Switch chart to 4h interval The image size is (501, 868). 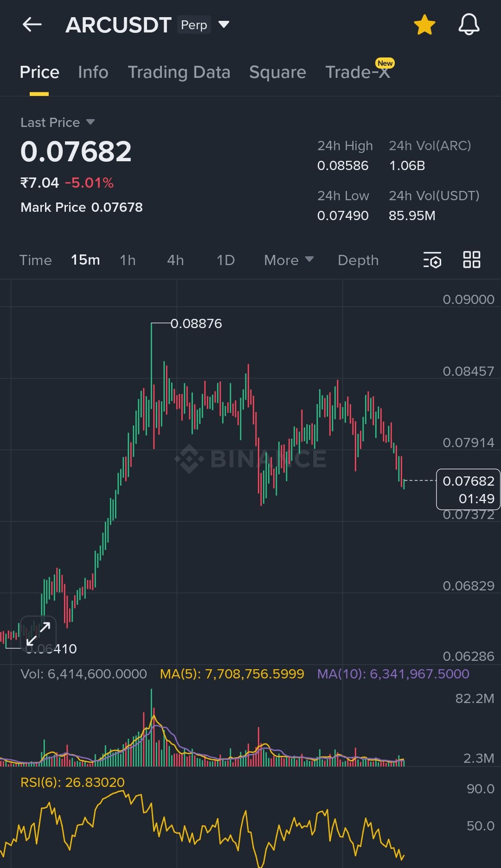[175, 260]
